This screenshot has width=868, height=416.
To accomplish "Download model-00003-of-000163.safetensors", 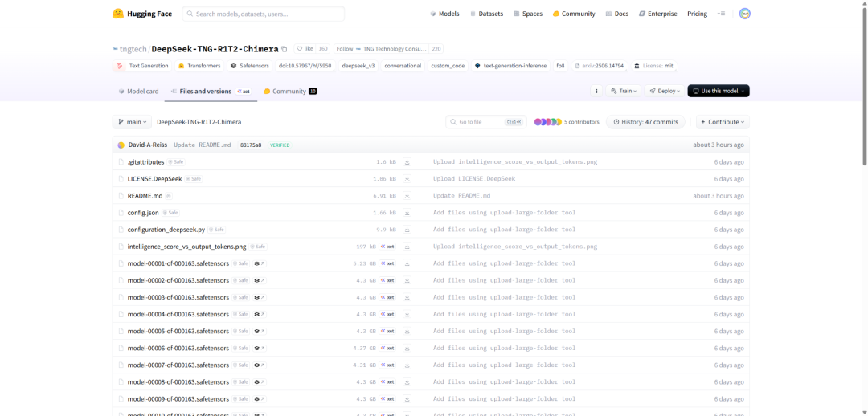I will 407,297.
